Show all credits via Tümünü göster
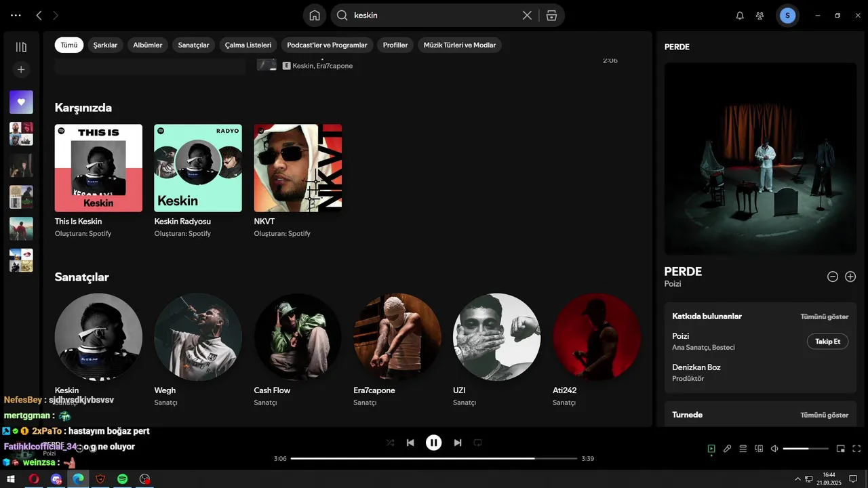 click(x=824, y=317)
